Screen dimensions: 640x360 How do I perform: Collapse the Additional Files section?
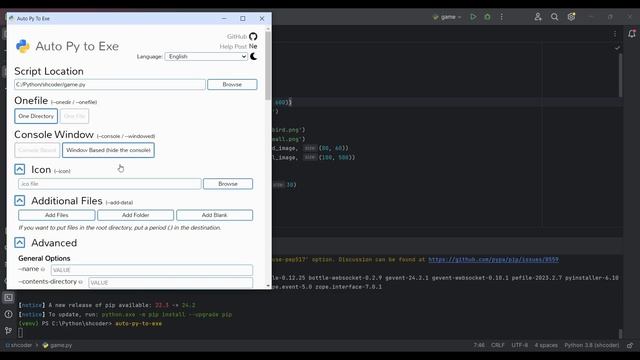(20, 200)
